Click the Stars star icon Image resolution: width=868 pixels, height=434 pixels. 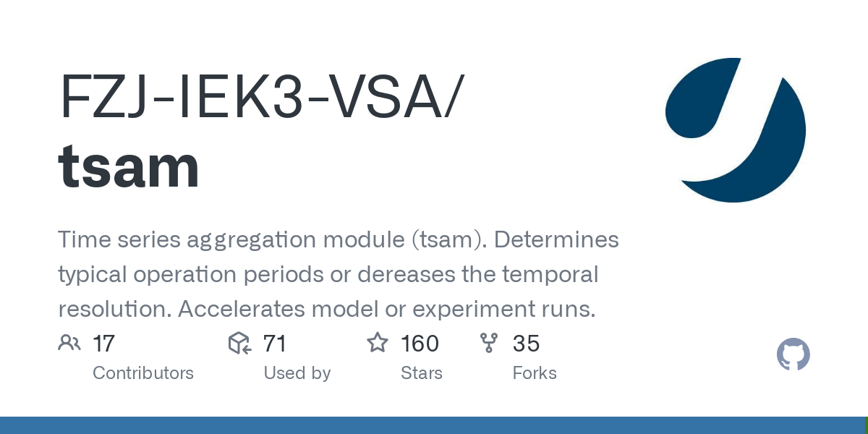(378, 343)
